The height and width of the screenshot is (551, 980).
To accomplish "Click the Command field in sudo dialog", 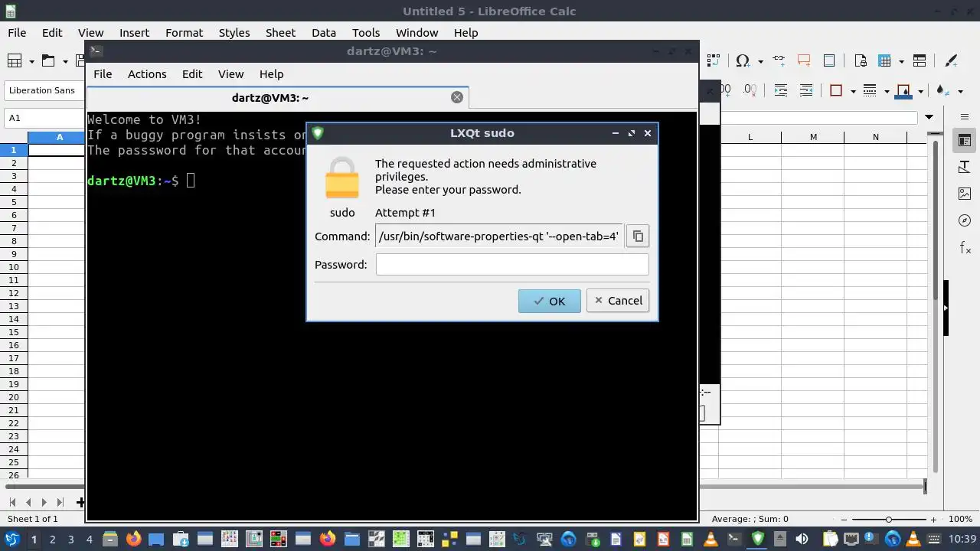I will coord(499,236).
